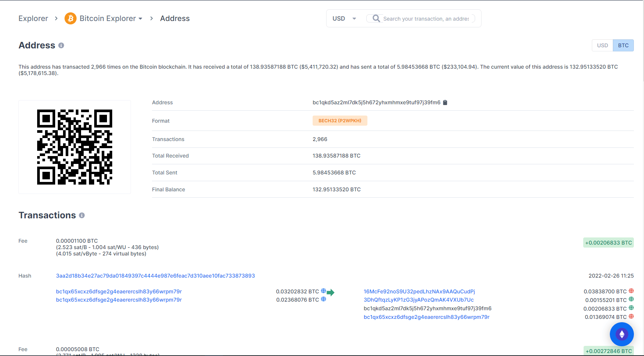Click the info icon beside the Transactions heading
Viewport: 644px width, 356px height.
[x=82, y=215]
